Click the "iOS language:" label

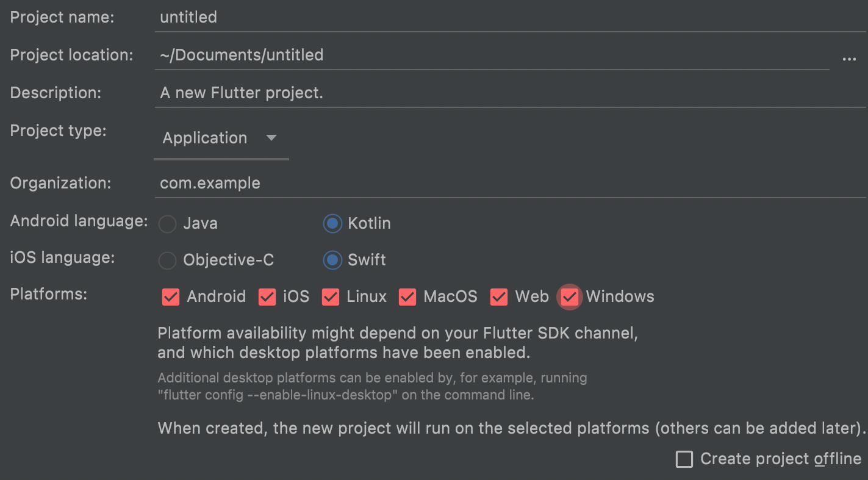click(62, 258)
